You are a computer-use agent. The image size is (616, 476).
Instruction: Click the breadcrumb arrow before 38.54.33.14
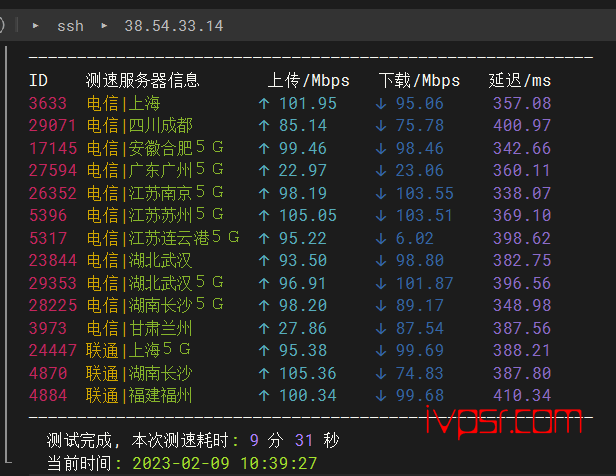[x=104, y=26]
